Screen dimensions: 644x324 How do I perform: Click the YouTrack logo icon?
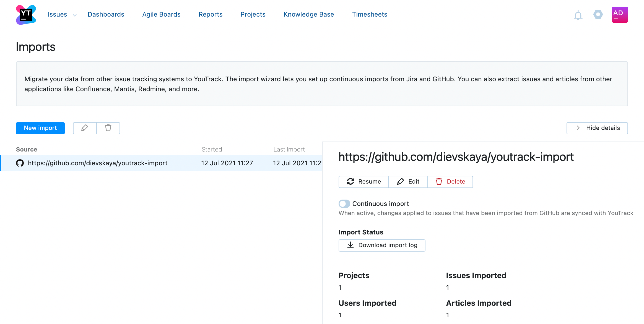(x=26, y=15)
